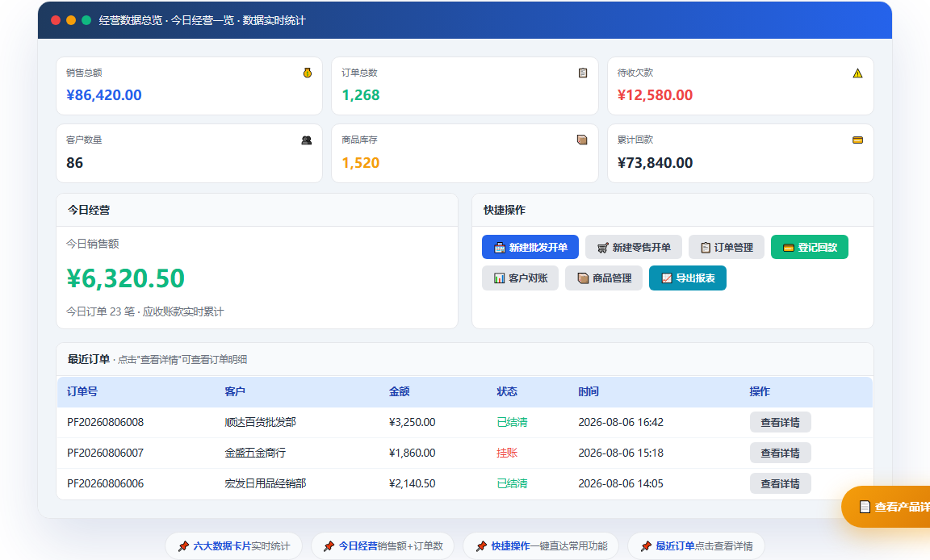Click the collected amount ¥73,840.00
The width and height of the screenshot is (930, 560).
[655, 163]
